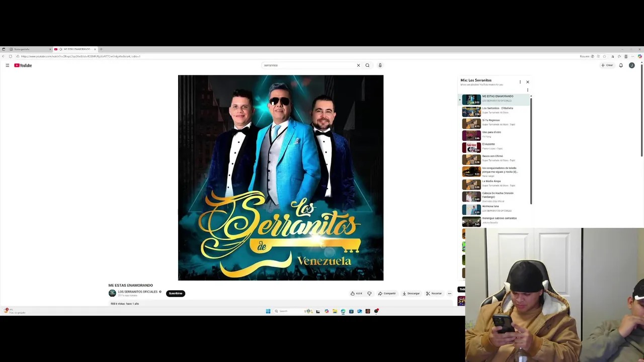Click the channel avatar below the video
This screenshot has width=644, height=362.
click(x=112, y=293)
